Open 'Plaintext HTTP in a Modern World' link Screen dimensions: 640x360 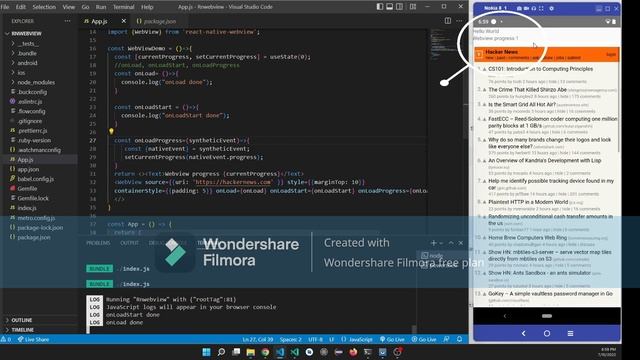pyautogui.click(x=528, y=202)
